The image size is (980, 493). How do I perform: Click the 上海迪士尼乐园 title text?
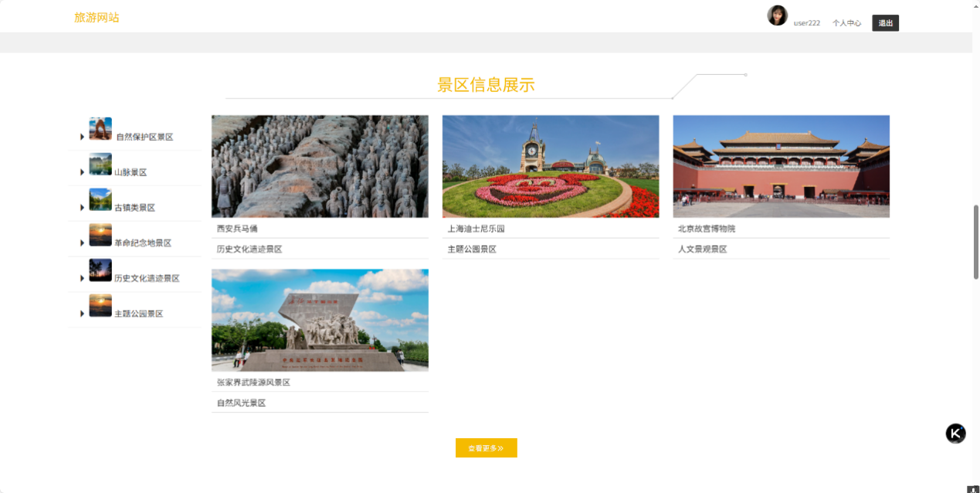point(476,229)
